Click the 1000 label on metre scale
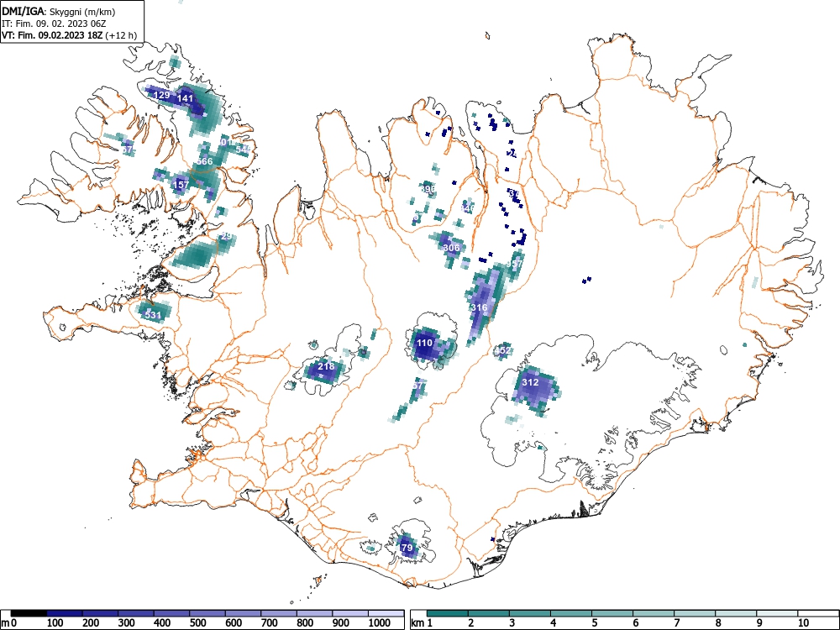This screenshot has height=630, width=840. point(380,623)
